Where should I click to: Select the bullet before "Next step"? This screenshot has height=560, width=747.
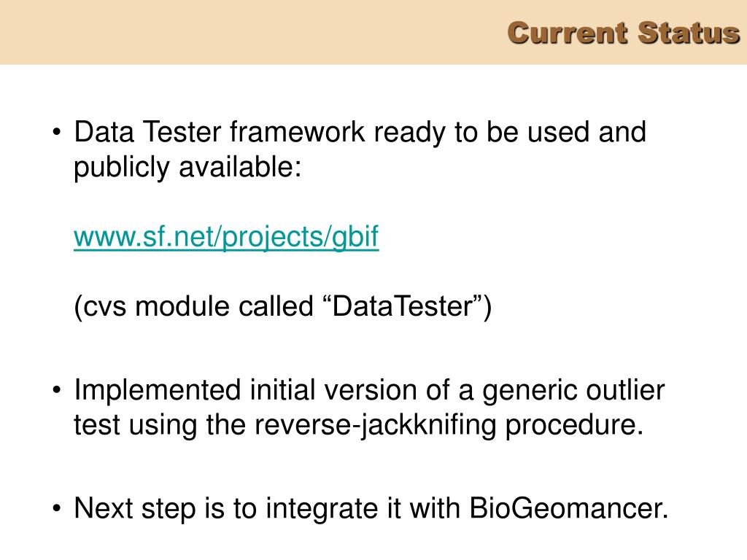pos(57,508)
